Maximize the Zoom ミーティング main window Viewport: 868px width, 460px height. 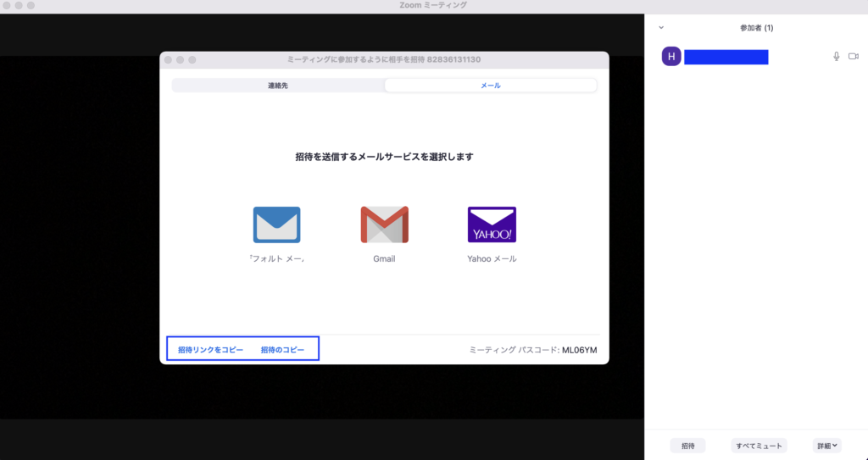tap(31, 6)
